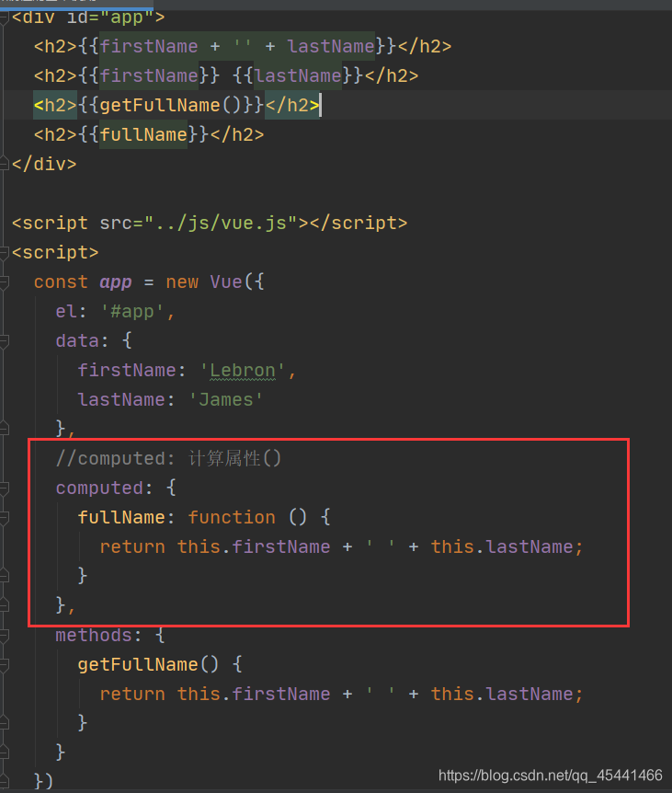Click the return statement inside computed fullName
672x793 pixels.
tap(341, 546)
